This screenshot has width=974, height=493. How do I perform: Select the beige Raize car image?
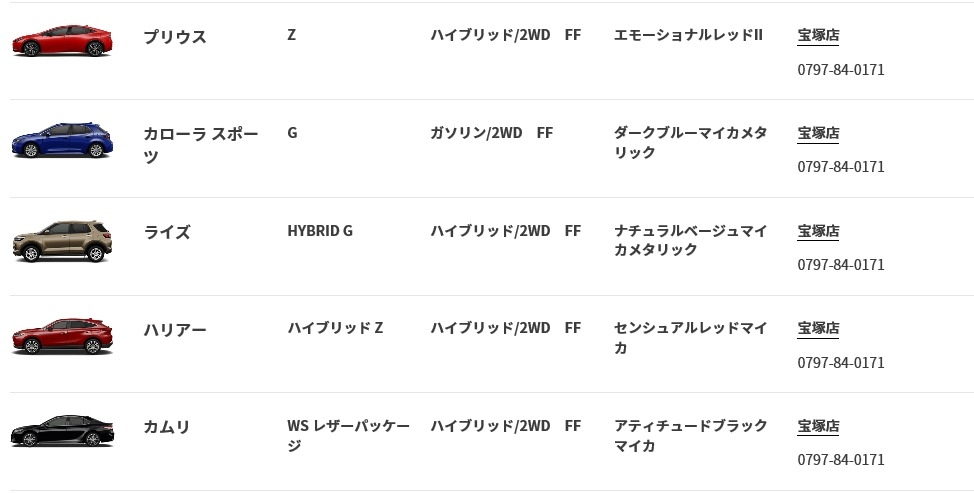pos(62,241)
